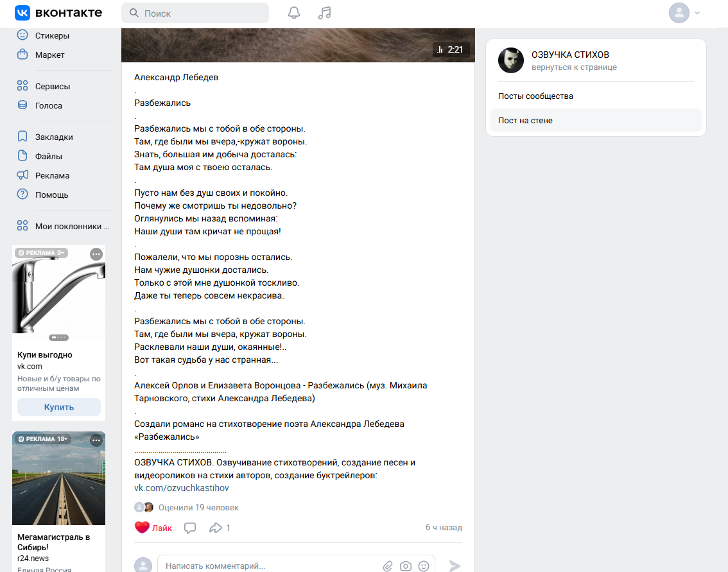Open emoji picker smiley icon

pyautogui.click(x=424, y=566)
